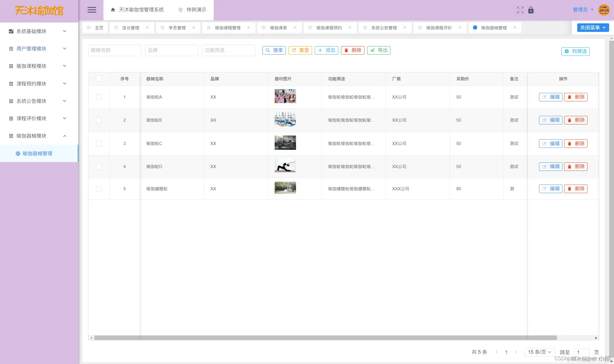614x364 pixels.
Task: Open the 关闭菜单 dropdown button
Action: pyautogui.click(x=593, y=28)
